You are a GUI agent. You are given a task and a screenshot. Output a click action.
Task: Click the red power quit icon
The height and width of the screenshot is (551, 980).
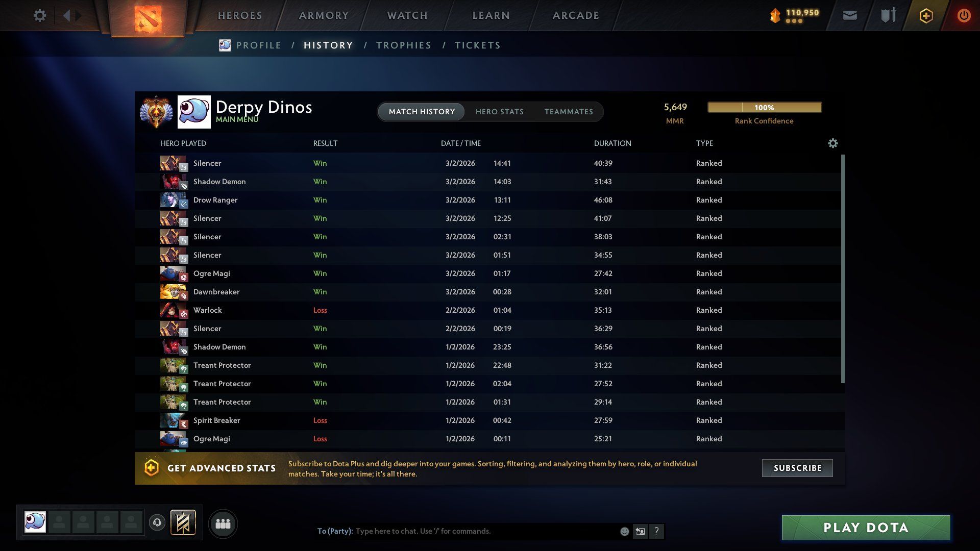(x=964, y=15)
